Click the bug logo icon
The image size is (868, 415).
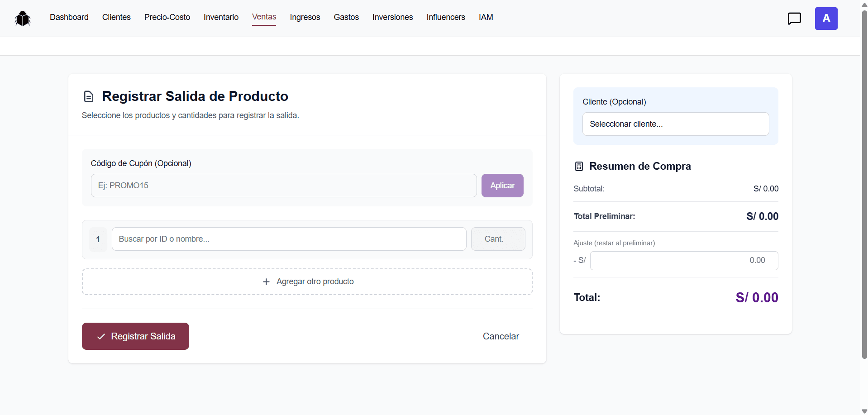(x=23, y=19)
